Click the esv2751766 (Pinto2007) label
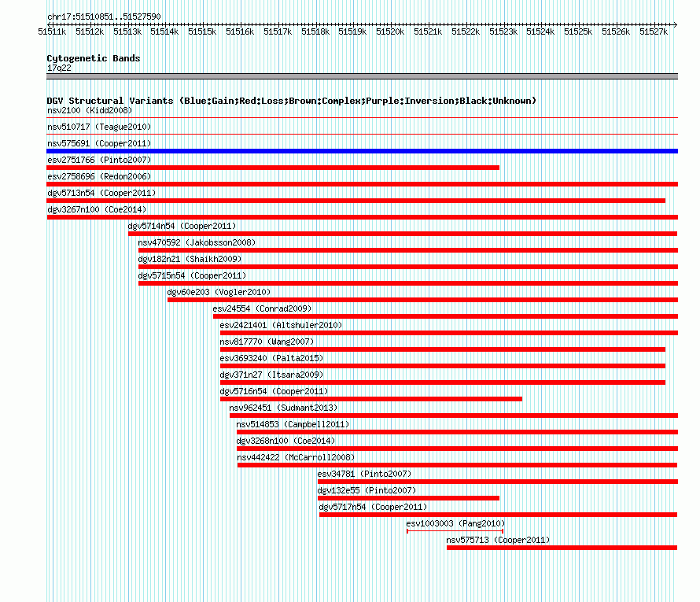 pyautogui.click(x=99, y=160)
